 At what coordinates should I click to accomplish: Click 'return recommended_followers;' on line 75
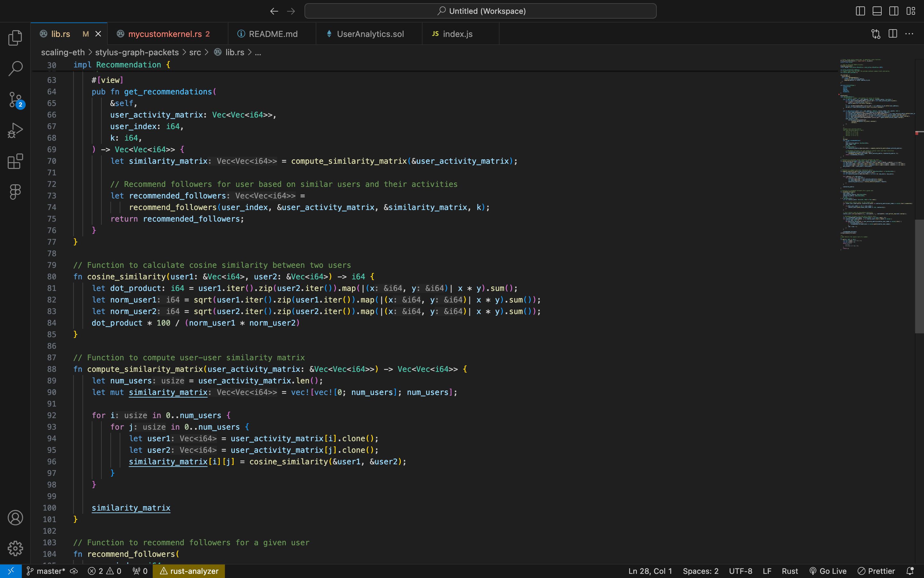click(x=177, y=219)
